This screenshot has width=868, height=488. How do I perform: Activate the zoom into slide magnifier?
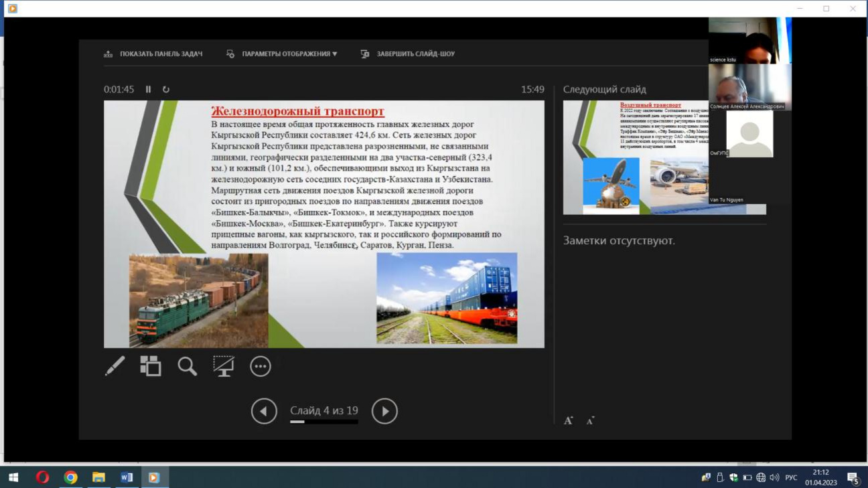click(187, 366)
